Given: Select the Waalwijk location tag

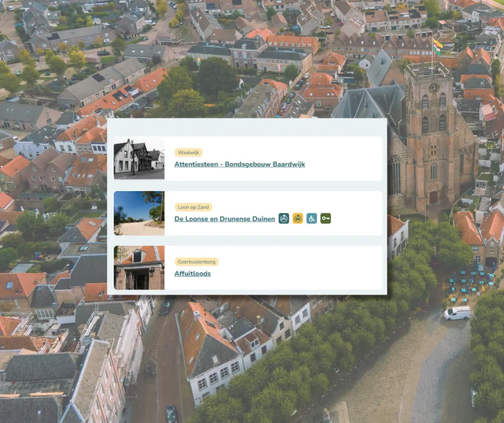Looking at the screenshot, I should [188, 152].
